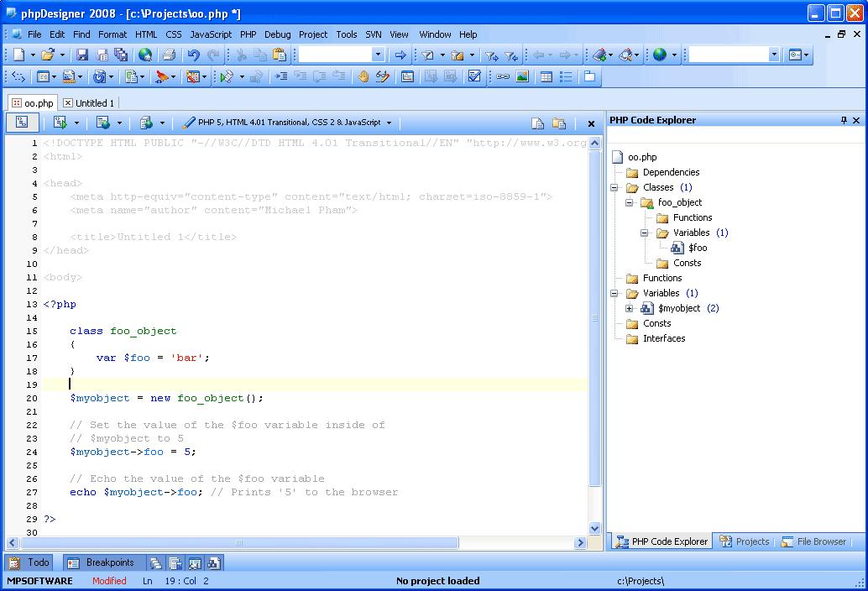Open the File Browser panel tab
This screenshot has width=868, height=591.
coord(813,541)
